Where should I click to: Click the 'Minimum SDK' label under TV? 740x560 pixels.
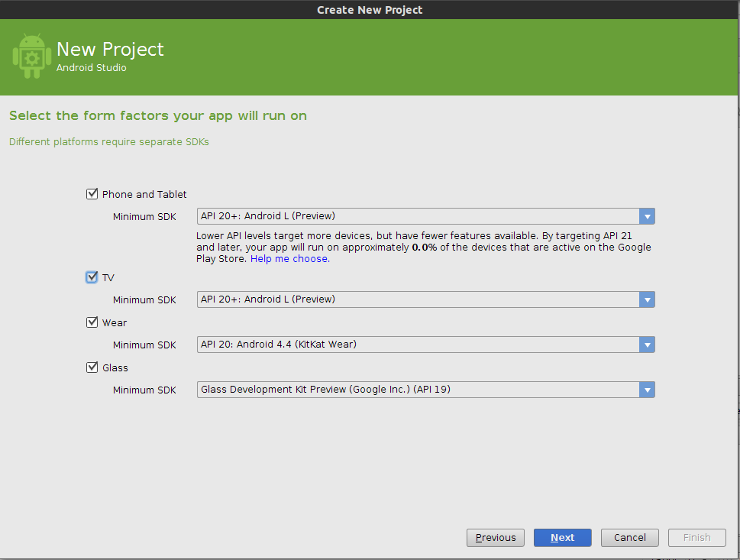[x=144, y=299]
